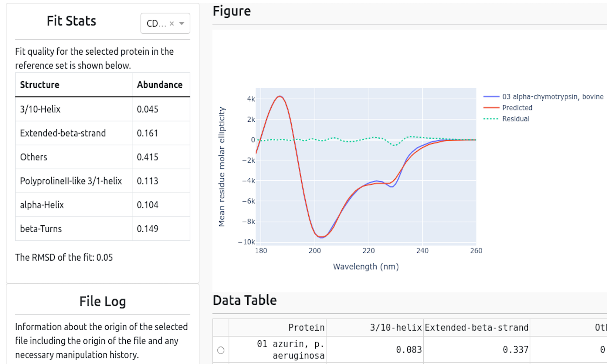This screenshot has width=607, height=364.
Task: Click the 220 tick label on the x-axis
Action: pyautogui.click(x=368, y=251)
